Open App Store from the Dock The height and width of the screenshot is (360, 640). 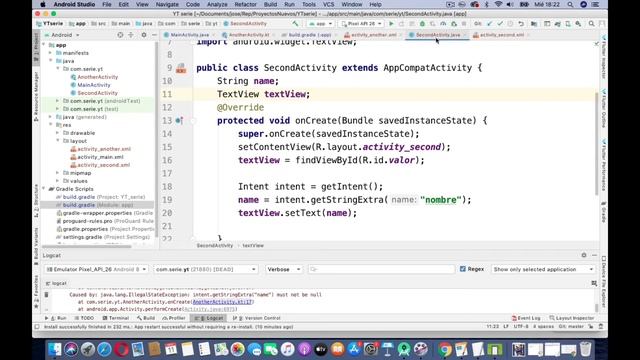point(354,349)
